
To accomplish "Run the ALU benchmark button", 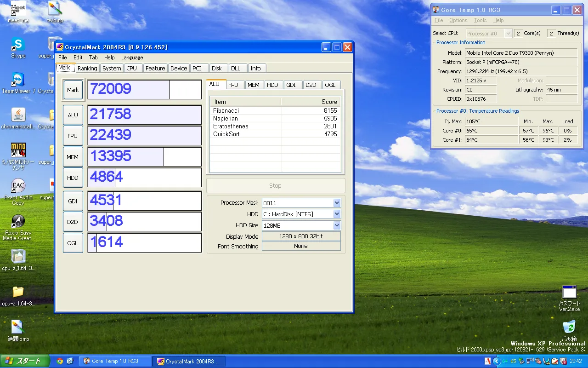I will click(73, 115).
